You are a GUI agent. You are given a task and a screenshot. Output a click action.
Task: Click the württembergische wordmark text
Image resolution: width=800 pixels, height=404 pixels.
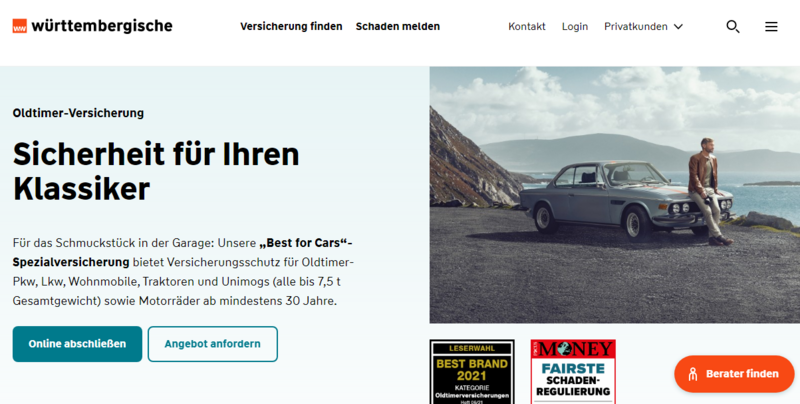pyautogui.click(x=102, y=26)
